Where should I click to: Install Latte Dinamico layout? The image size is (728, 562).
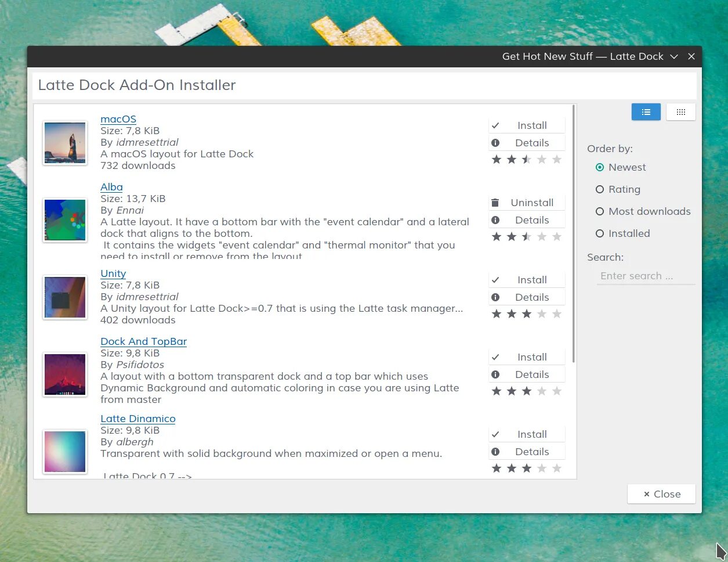tap(527, 434)
